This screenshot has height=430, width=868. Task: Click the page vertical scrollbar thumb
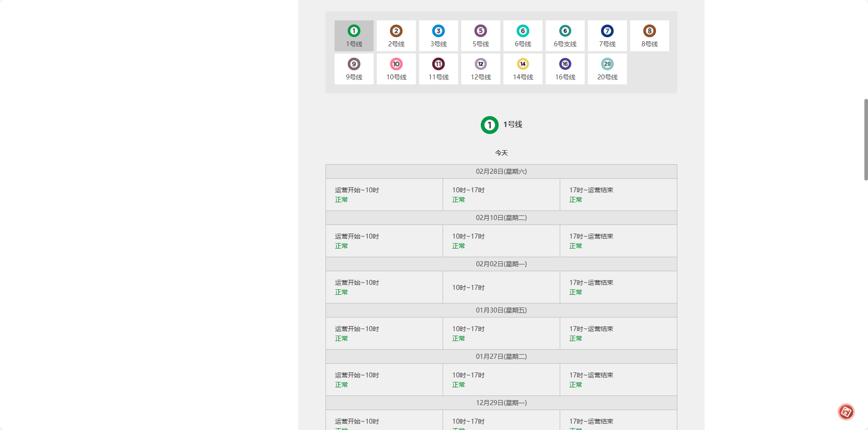[866, 139]
